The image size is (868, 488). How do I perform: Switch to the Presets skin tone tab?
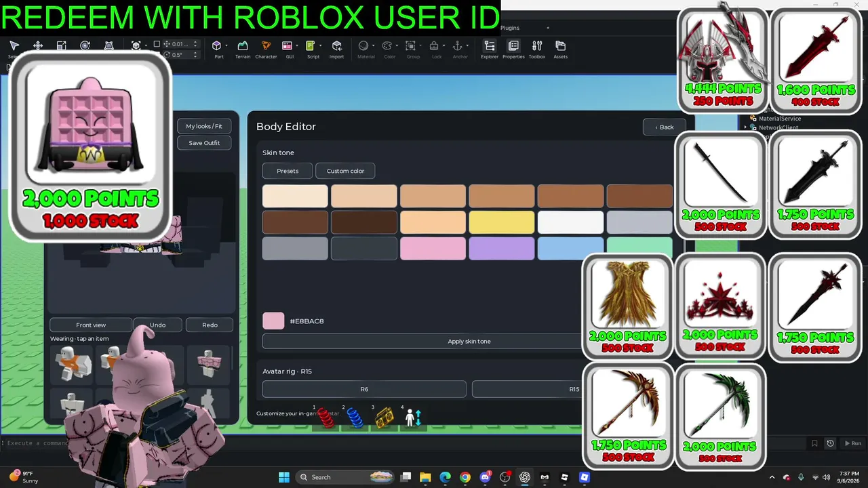(288, 171)
